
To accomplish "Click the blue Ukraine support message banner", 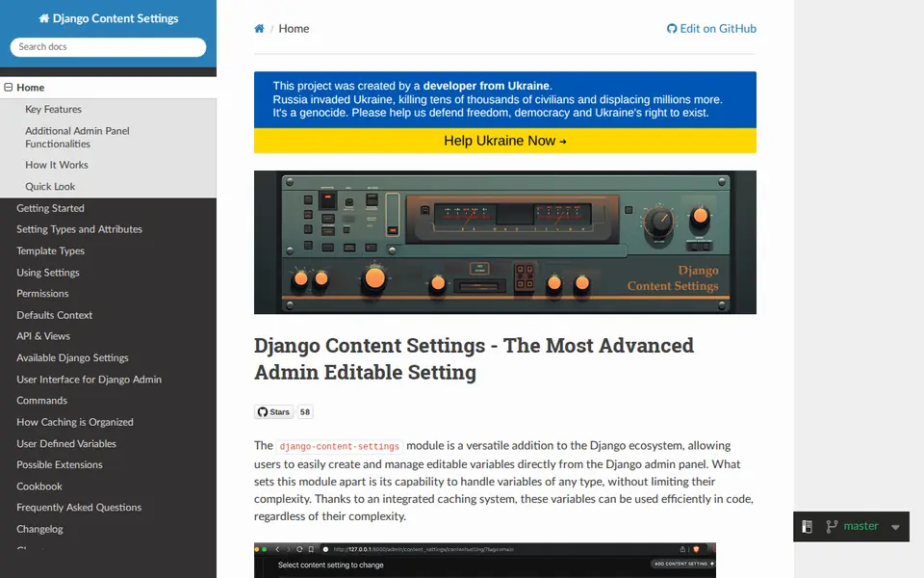I will 505,99.
